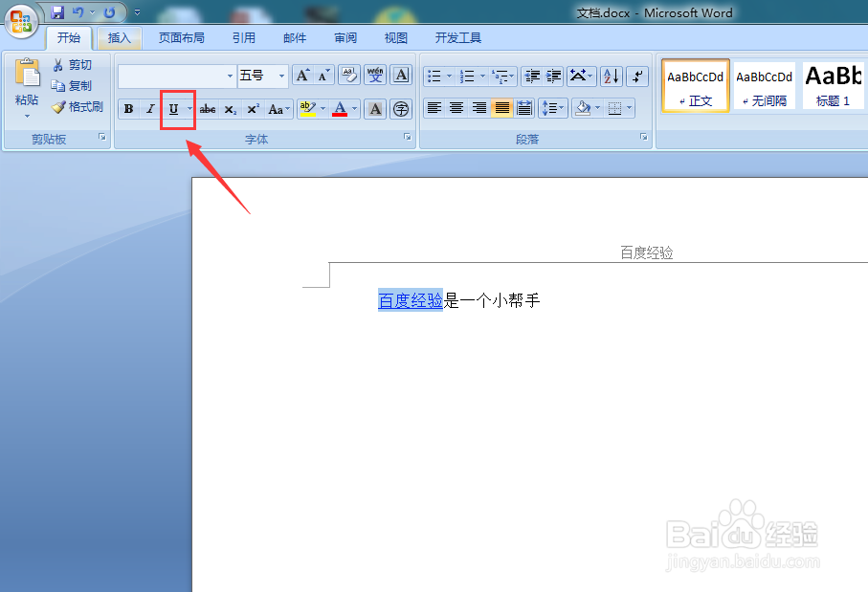This screenshot has height=592, width=868.
Task: Redo action in quick access toolbar
Action: click(110, 12)
